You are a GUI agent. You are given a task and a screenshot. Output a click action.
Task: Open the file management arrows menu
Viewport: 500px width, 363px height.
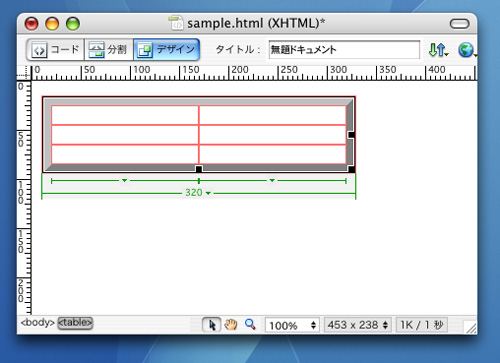tap(438, 50)
